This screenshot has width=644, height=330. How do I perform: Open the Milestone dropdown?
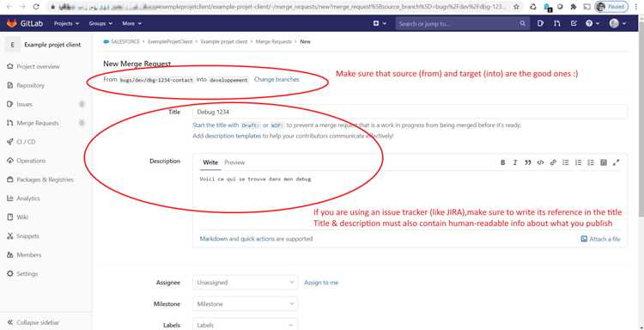(246, 303)
